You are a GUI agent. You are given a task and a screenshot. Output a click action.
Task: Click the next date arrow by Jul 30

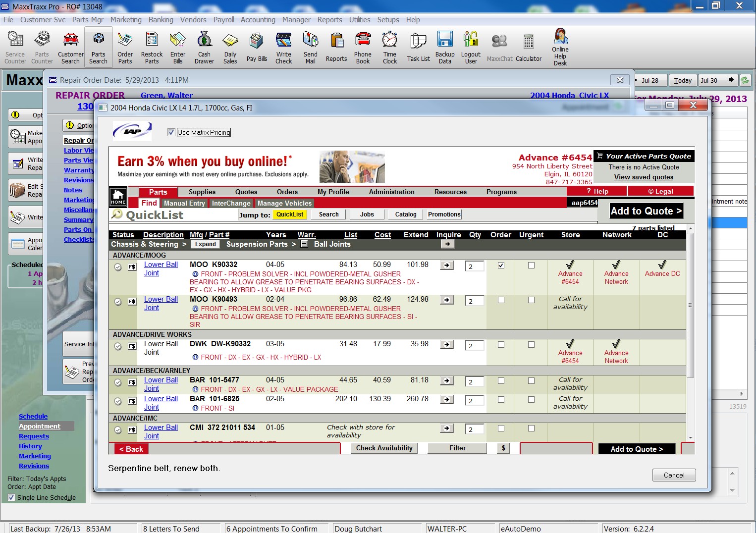731,80
